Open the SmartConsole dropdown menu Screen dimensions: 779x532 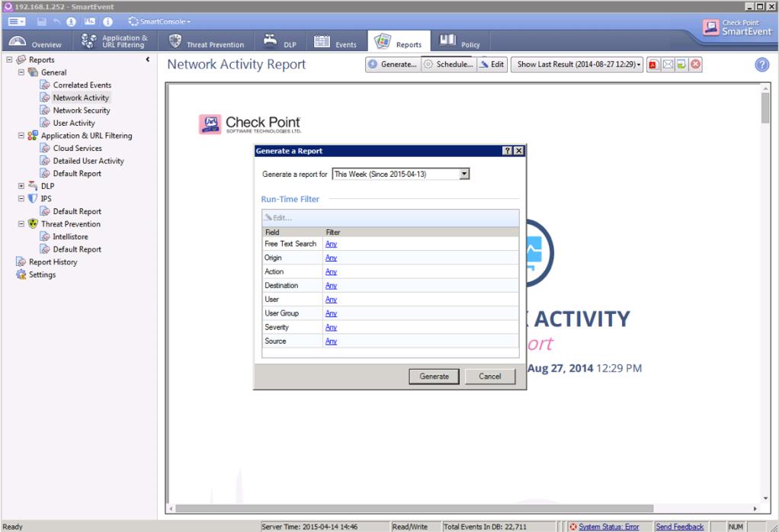coord(159,21)
